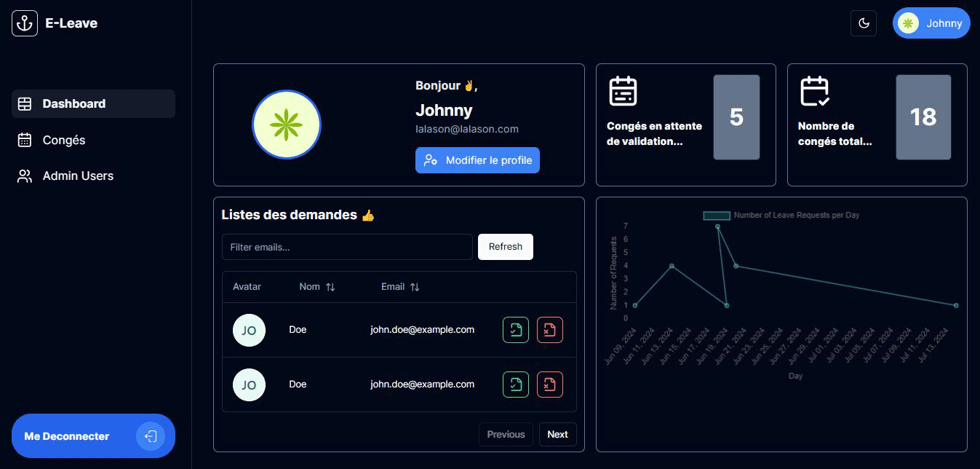Click the Dashboard grid icon in sidebar
The height and width of the screenshot is (469, 980).
click(24, 103)
